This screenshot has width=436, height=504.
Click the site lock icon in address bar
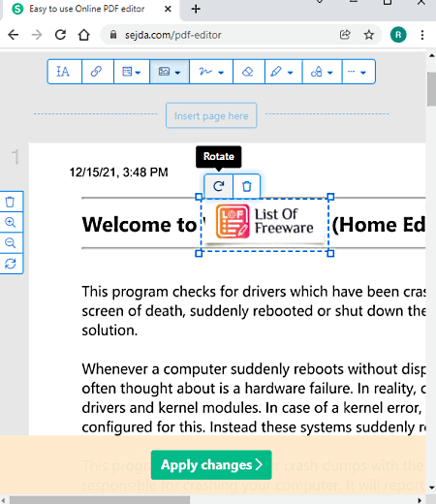point(112,34)
